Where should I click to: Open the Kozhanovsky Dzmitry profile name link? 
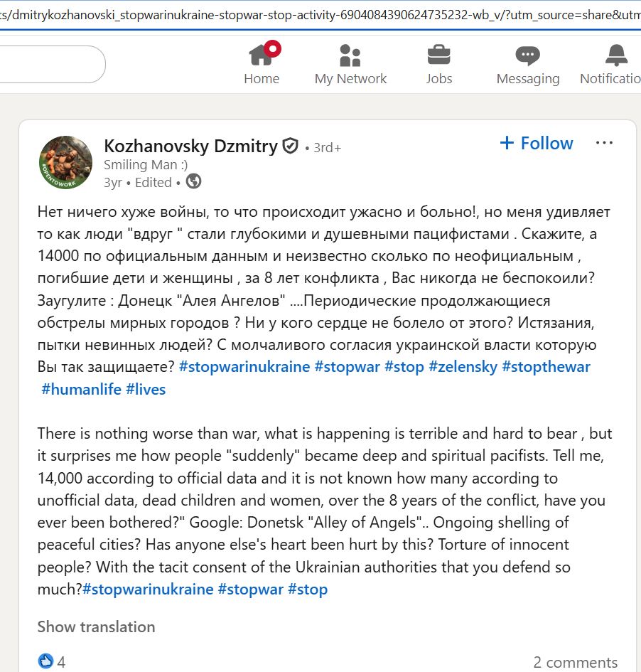point(190,146)
